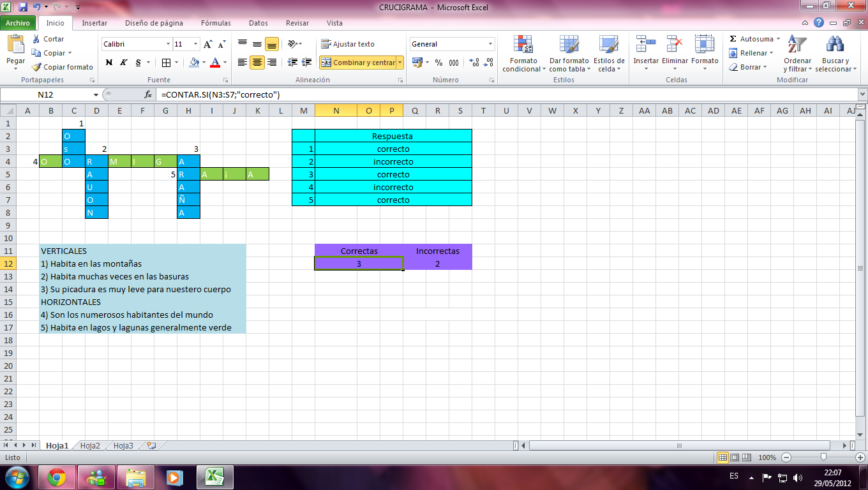The height and width of the screenshot is (490, 868).
Task: Open Formato condicional menu
Action: click(x=524, y=54)
